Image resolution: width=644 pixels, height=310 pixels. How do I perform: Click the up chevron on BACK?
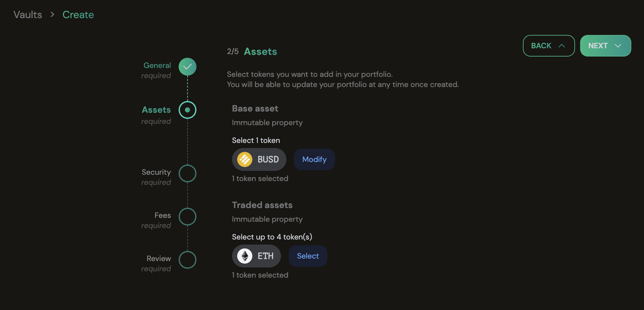pyautogui.click(x=562, y=46)
